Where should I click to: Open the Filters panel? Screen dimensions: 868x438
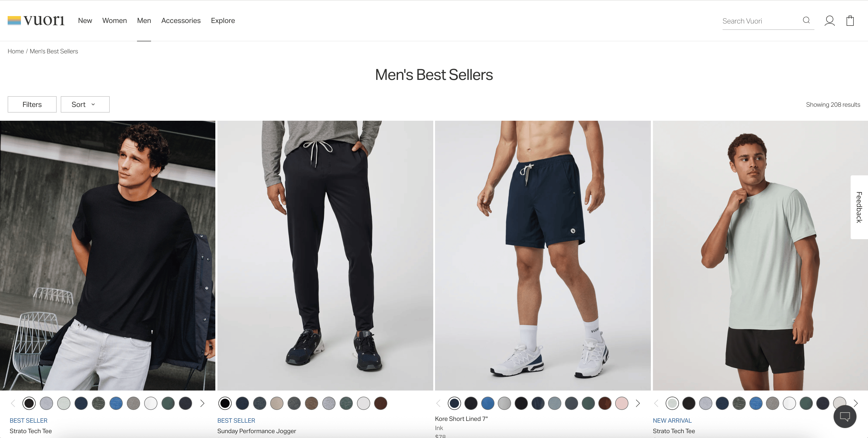(x=32, y=105)
